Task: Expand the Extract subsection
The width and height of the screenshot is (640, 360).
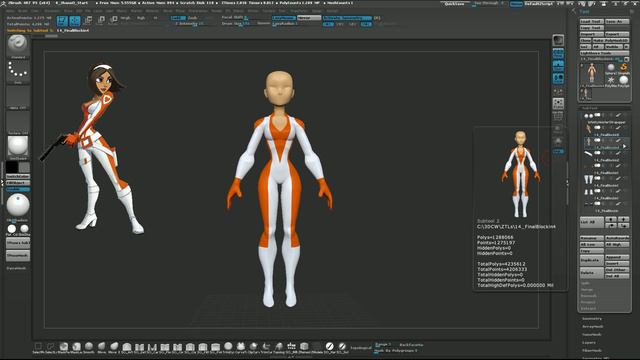Action: click(x=589, y=308)
